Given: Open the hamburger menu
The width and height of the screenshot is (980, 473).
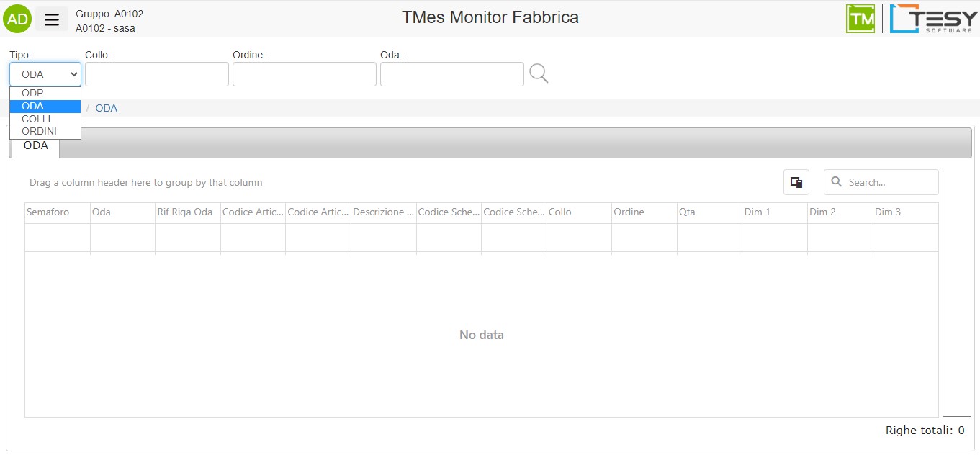Looking at the screenshot, I should click(52, 19).
